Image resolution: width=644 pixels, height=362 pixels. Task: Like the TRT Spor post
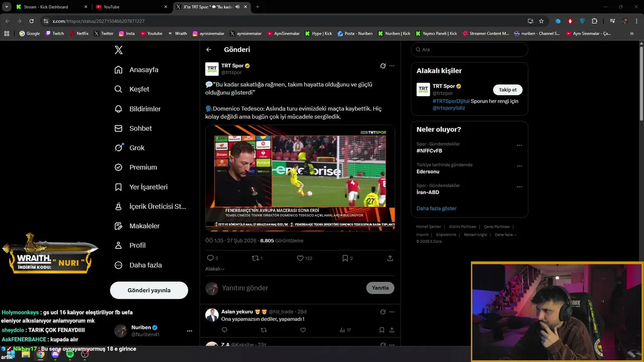300,258
